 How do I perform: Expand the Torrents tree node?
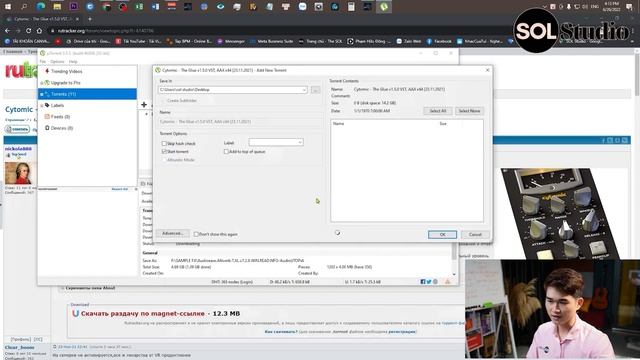(41, 94)
